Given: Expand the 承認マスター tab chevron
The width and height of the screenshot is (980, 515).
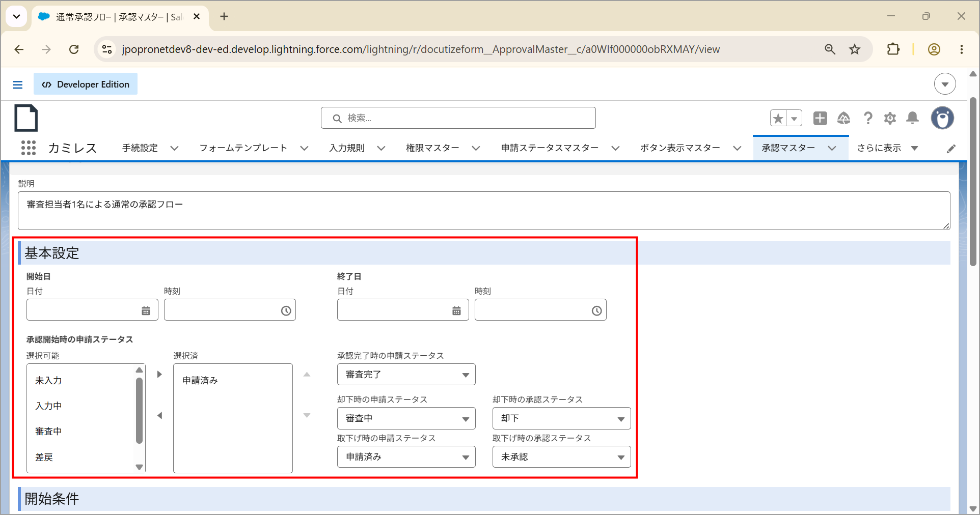Looking at the screenshot, I should tap(832, 148).
